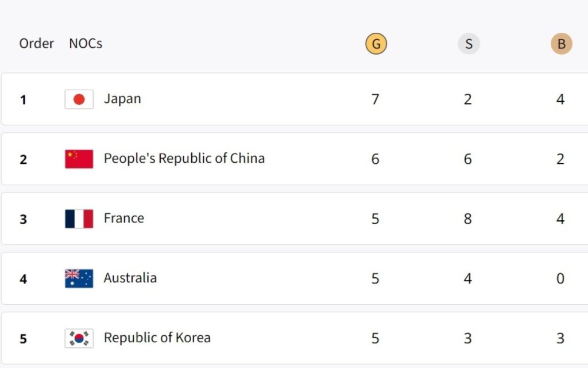This screenshot has width=588, height=368.
Task: Click the silver medal S icon
Action: point(469,44)
